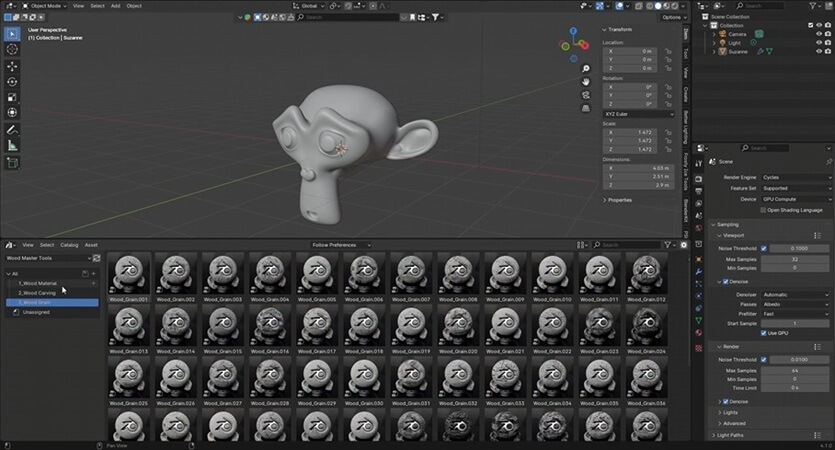Hide Suzanne with its eye icon
This screenshot has height=450, width=835.
[819, 52]
